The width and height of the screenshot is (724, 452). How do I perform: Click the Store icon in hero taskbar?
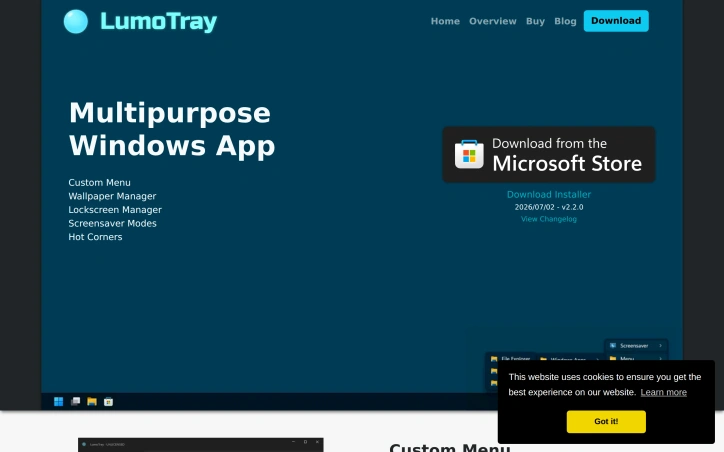coord(109,401)
